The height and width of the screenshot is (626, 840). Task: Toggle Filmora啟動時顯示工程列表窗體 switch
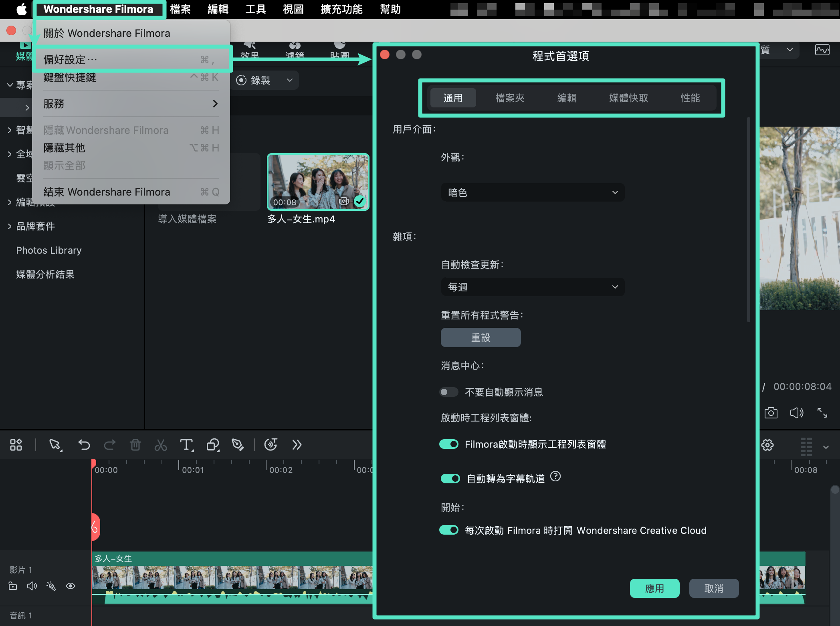(449, 444)
